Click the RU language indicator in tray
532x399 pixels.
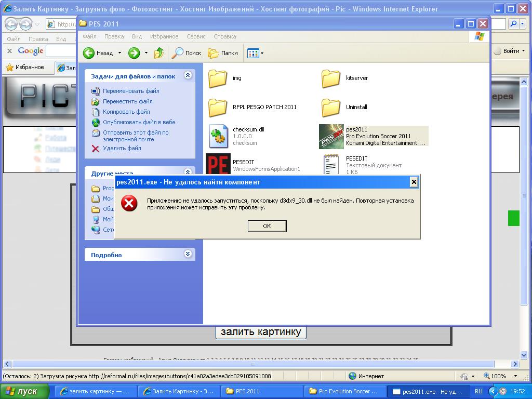(478, 391)
